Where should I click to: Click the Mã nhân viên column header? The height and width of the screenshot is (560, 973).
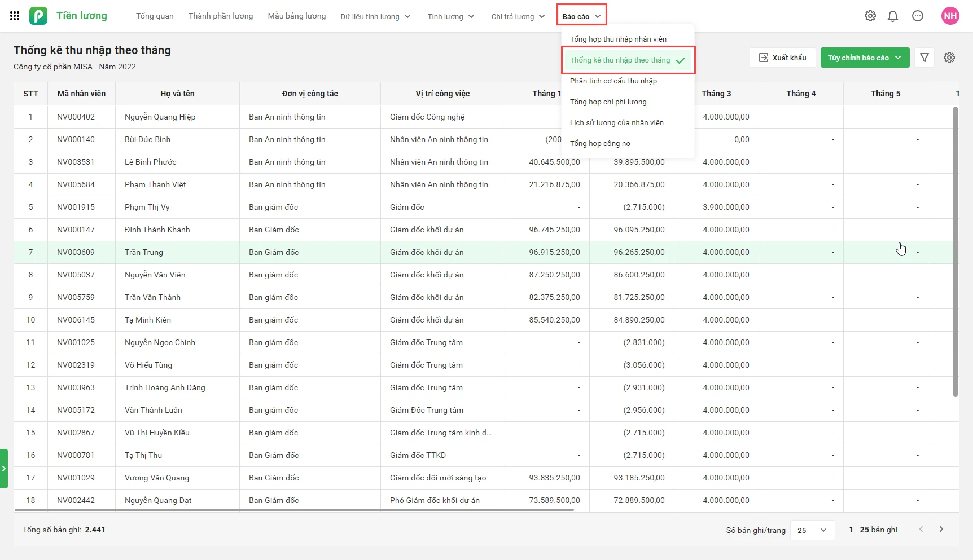pyautogui.click(x=81, y=94)
